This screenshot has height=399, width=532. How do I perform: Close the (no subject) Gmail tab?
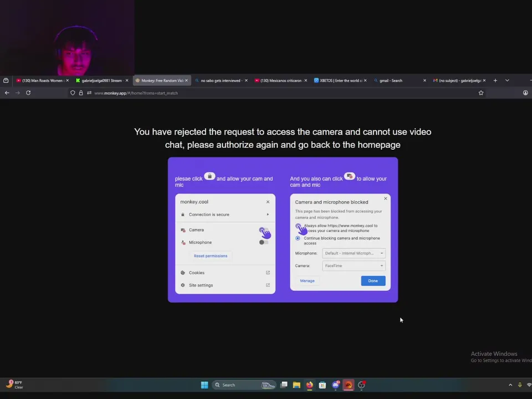tap(484, 80)
